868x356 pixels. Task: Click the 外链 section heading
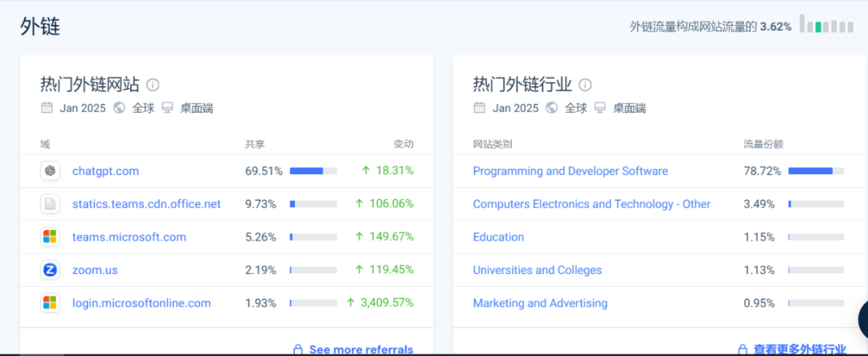click(x=40, y=26)
